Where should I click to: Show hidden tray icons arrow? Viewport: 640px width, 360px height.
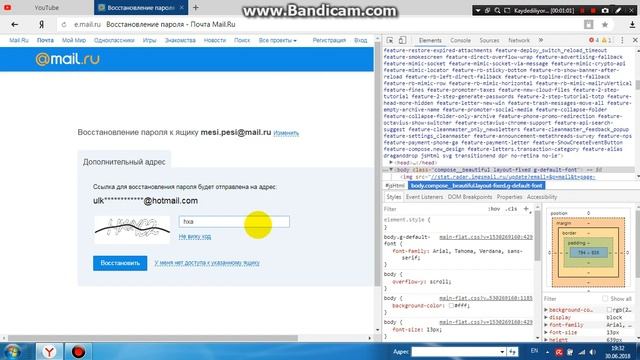pyautogui.click(x=547, y=352)
